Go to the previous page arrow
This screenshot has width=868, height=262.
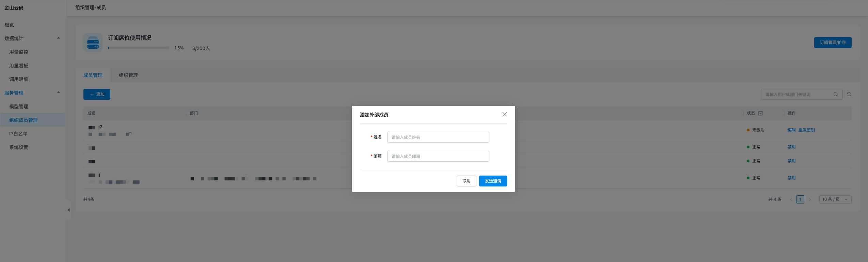pos(791,199)
